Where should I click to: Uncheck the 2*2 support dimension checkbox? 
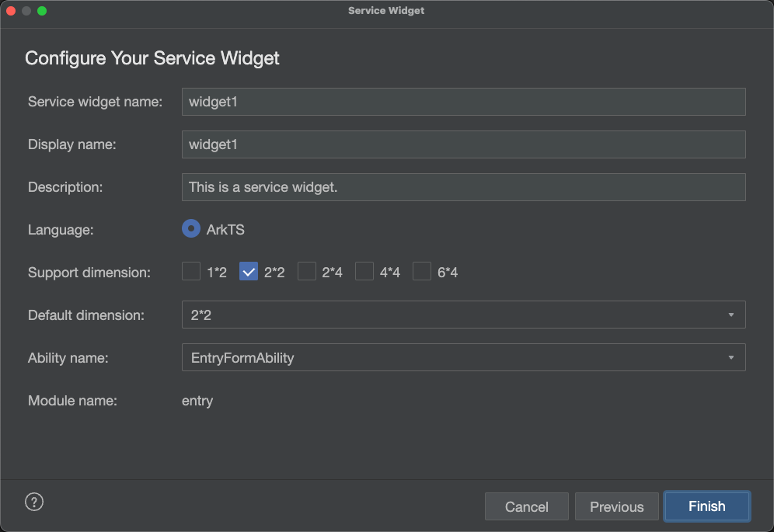click(x=249, y=271)
